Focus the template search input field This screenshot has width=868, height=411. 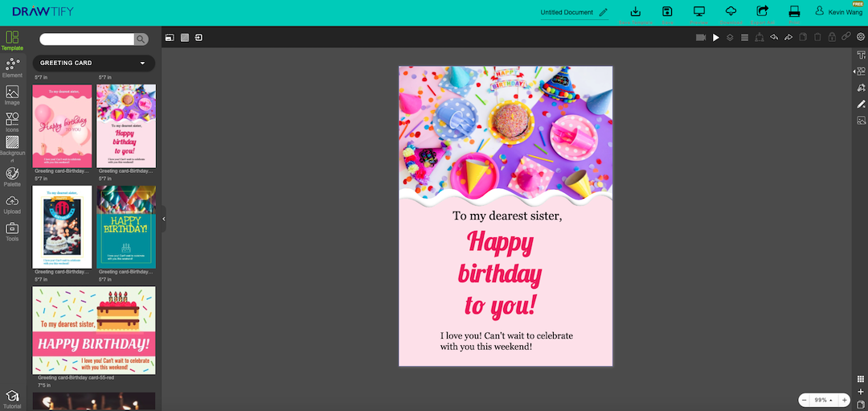87,39
